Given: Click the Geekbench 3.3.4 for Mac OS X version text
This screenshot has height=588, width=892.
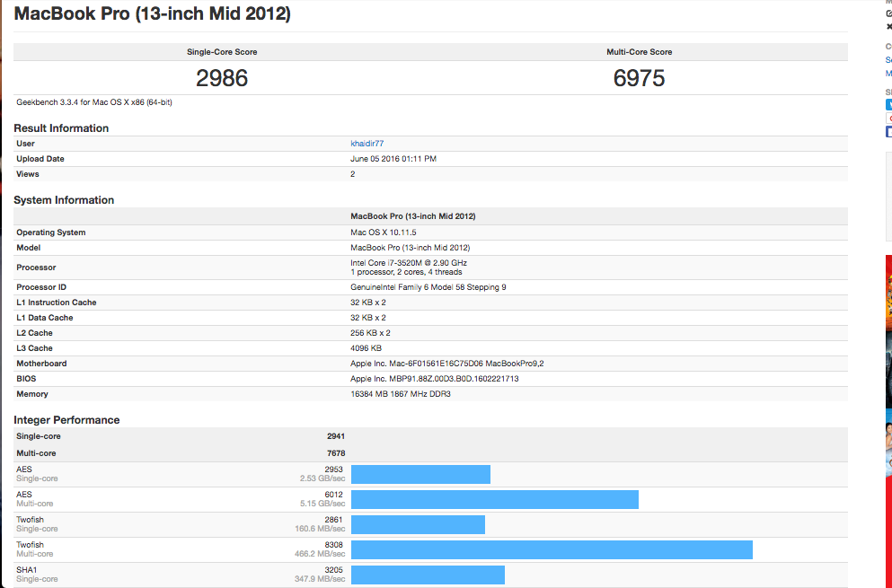Looking at the screenshot, I should [x=94, y=102].
